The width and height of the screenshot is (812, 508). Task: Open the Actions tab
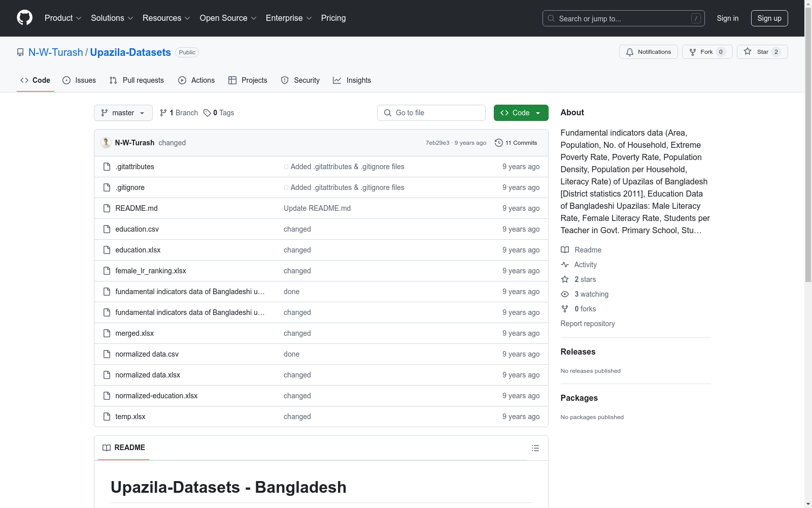pyautogui.click(x=196, y=80)
